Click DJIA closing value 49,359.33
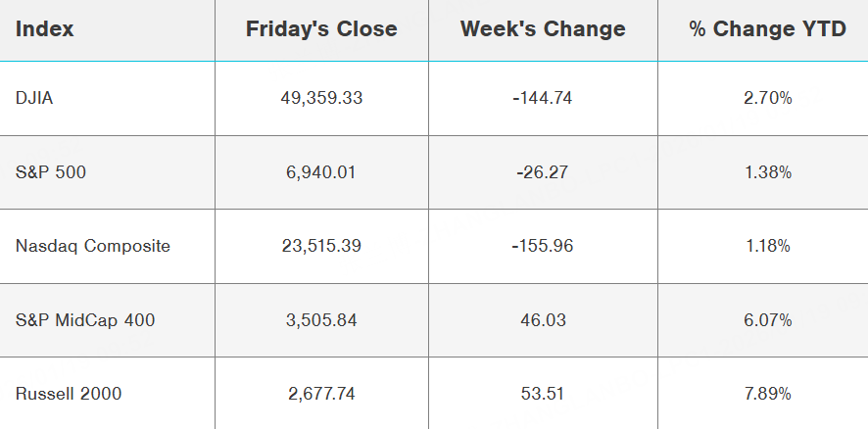This screenshot has width=868, height=429. coord(321,98)
